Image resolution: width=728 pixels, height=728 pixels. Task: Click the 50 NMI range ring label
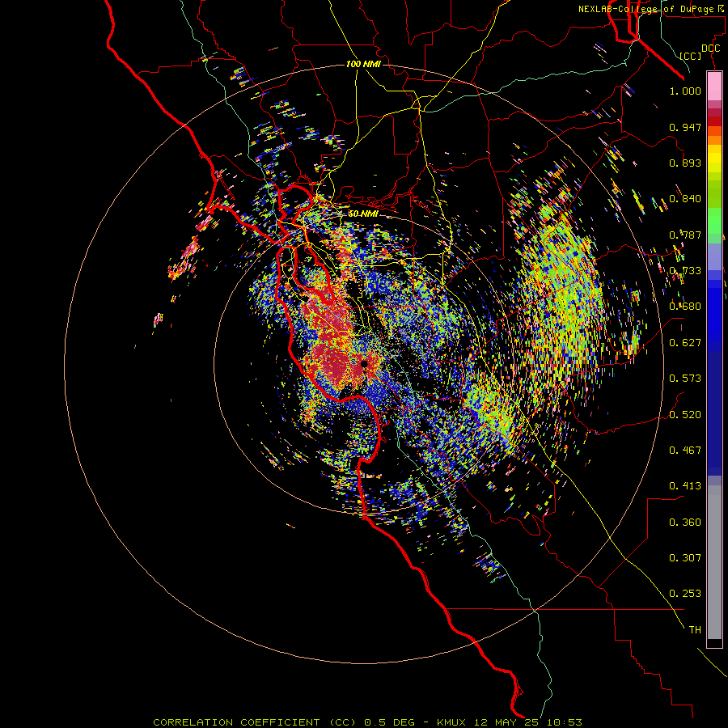tap(363, 214)
